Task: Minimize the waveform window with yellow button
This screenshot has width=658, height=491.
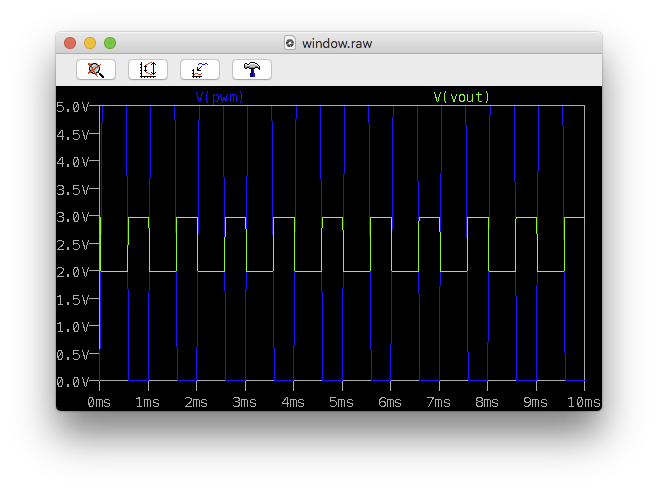Action: coord(90,43)
